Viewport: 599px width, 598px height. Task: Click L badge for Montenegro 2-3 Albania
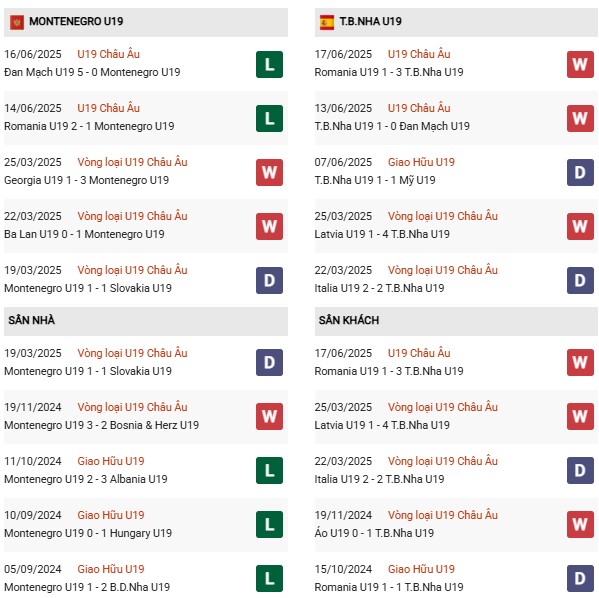click(269, 470)
